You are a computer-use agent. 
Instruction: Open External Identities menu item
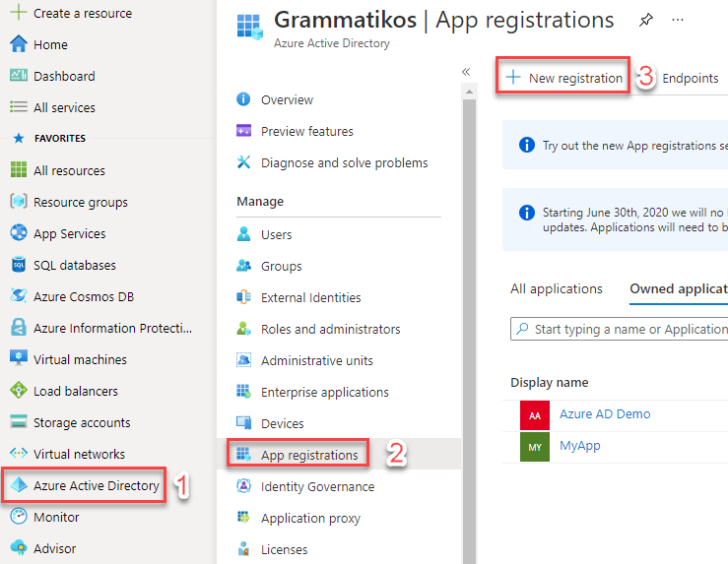[x=338, y=297]
